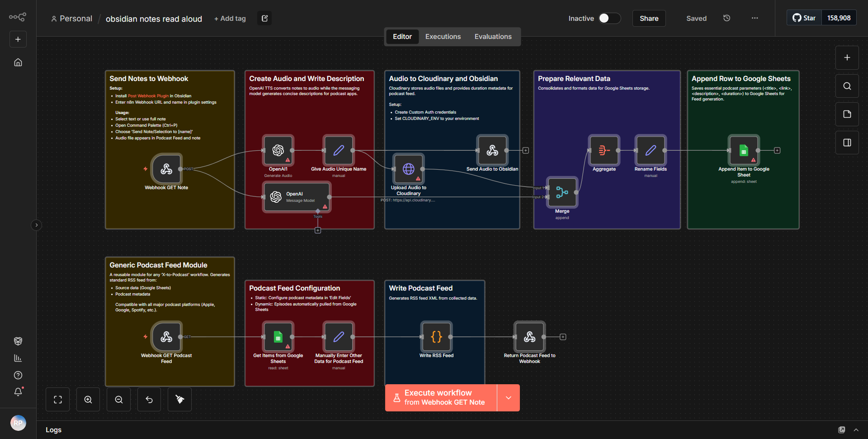Switch to the Executions tab
Viewport: 868px width, 439px height.
pos(443,37)
